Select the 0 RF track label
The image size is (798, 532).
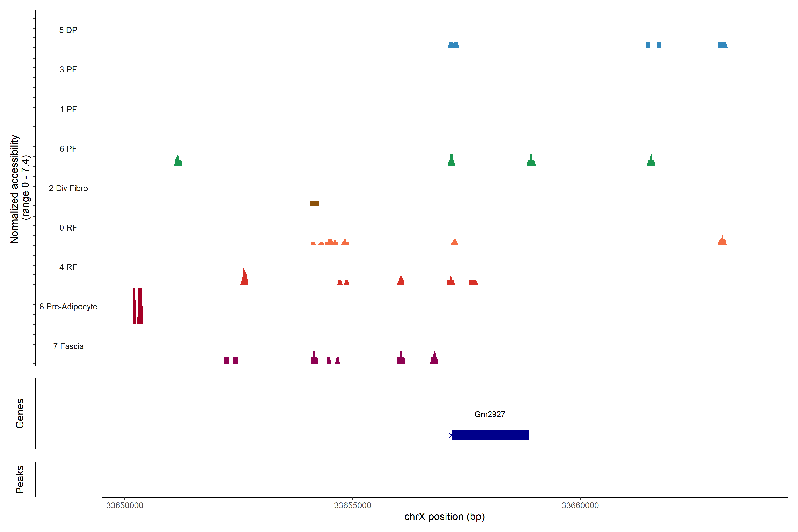coord(68,228)
